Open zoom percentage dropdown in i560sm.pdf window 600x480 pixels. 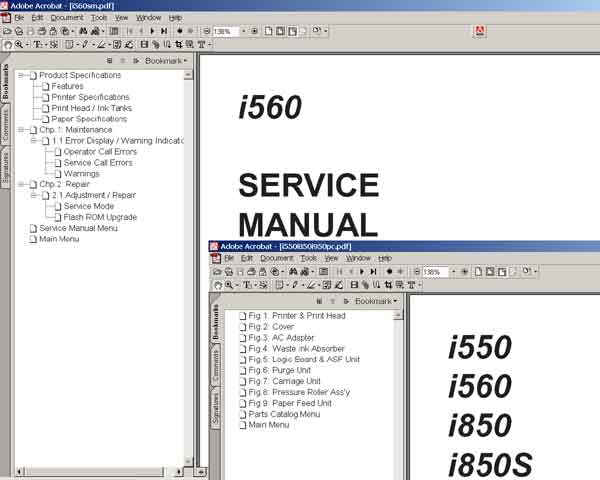[x=244, y=31]
